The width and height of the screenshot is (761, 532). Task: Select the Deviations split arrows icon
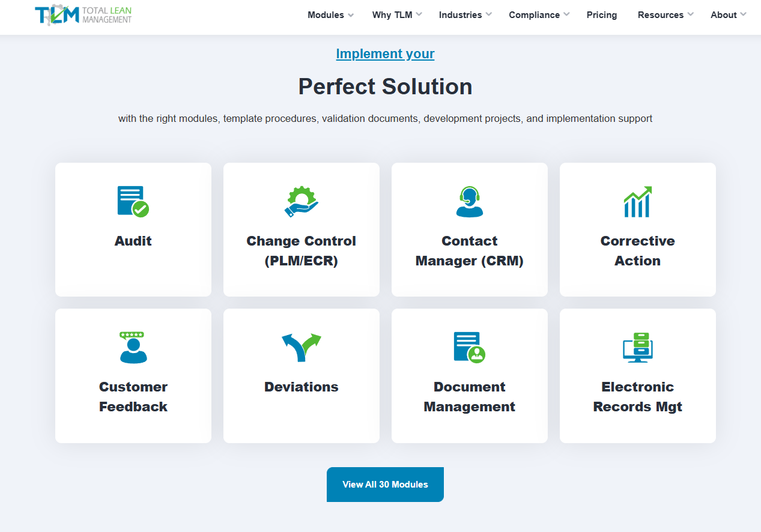[302, 347]
